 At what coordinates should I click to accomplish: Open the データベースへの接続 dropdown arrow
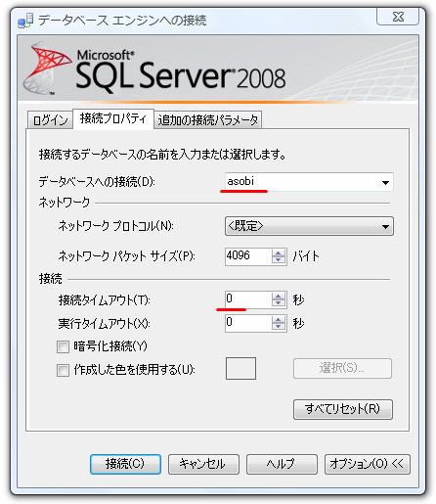(x=385, y=182)
